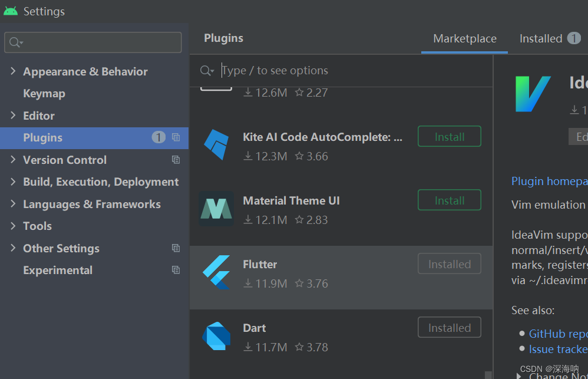Open the Issue tracker link

558,349
